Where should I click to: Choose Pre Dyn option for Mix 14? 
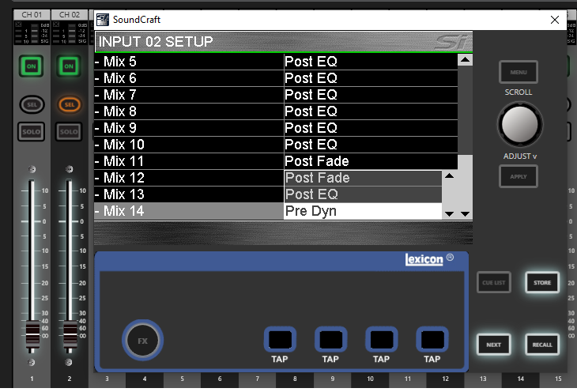point(363,211)
